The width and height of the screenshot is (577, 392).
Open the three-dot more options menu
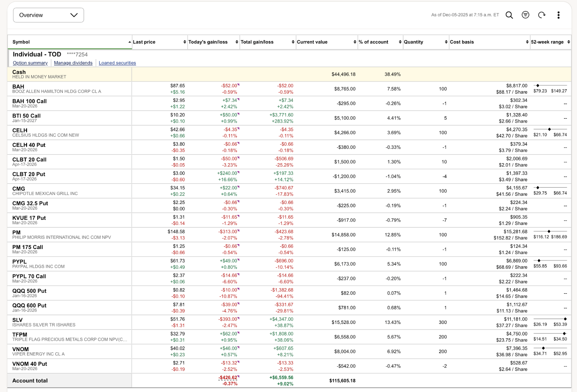point(558,15)
